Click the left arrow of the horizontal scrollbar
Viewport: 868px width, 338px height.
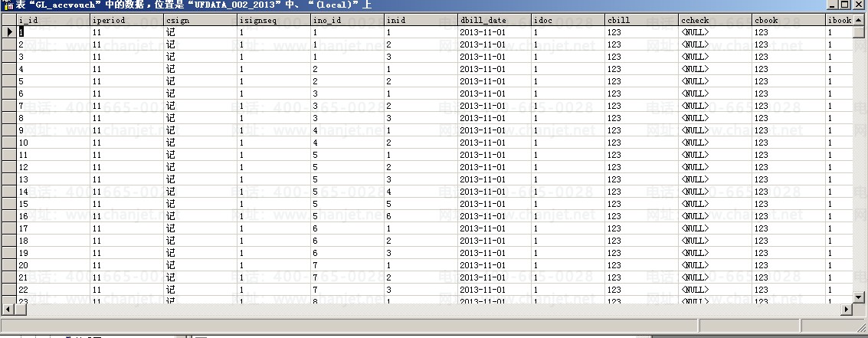pos(8,310)
